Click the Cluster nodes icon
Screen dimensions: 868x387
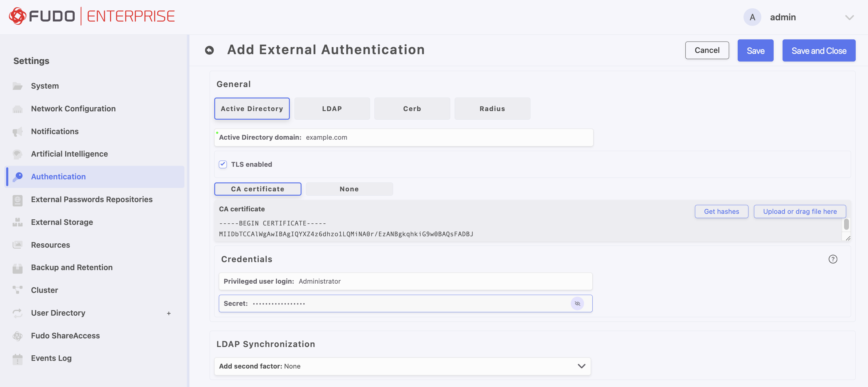point(18,290)
